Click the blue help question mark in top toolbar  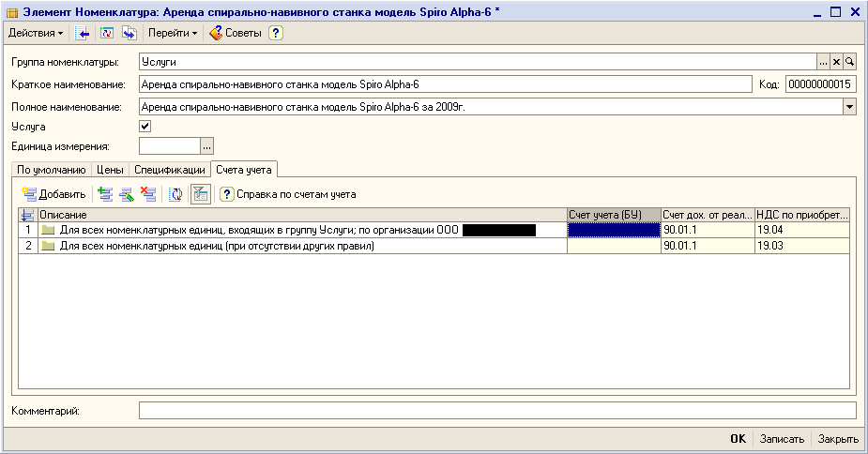[276, 33]
